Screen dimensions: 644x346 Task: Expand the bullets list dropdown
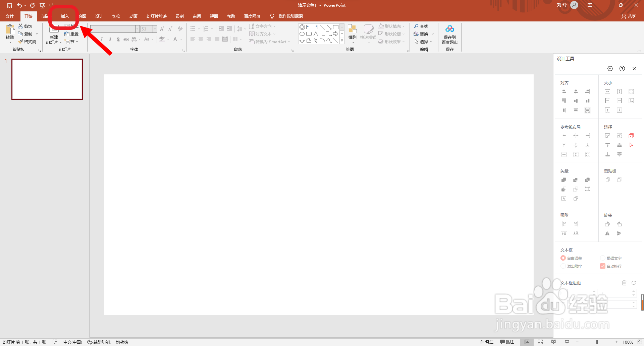click(199, 29)
